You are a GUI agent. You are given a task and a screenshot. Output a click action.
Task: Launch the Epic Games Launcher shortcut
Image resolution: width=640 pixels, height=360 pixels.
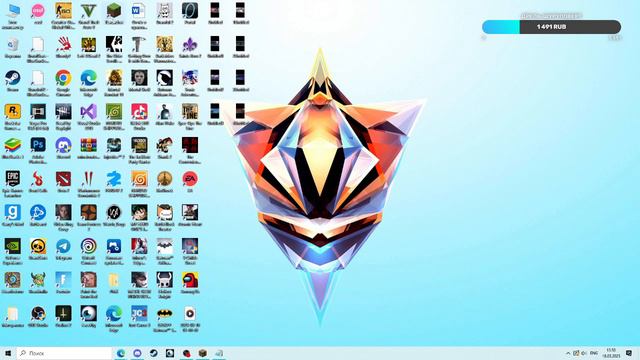13,179
